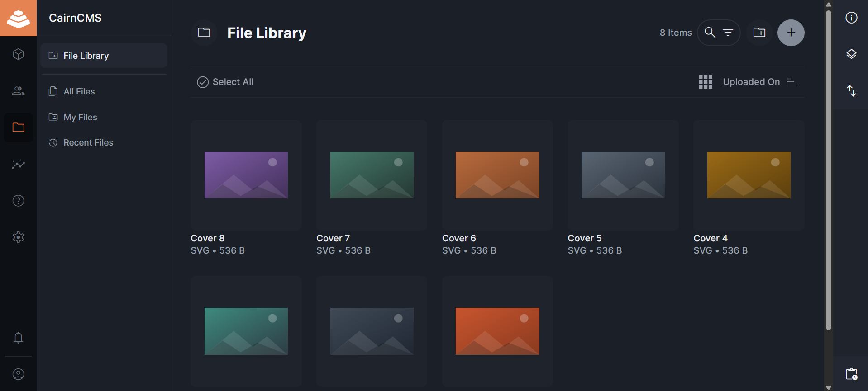Click the Cover 5 file name
Viewport: 868px width, 391px height.
[x=585, y=238]
